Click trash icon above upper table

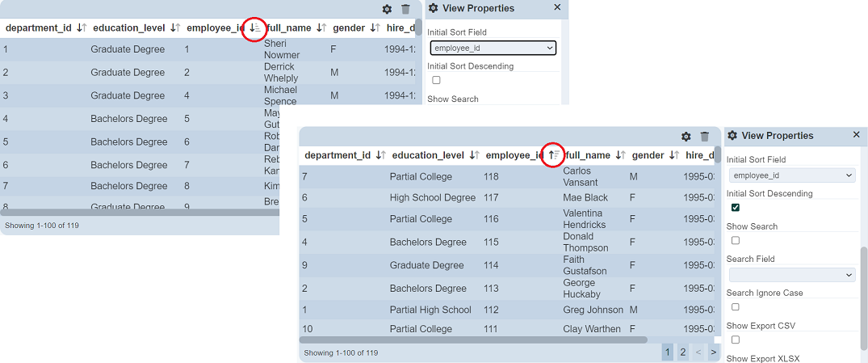(x=406, y=10)
